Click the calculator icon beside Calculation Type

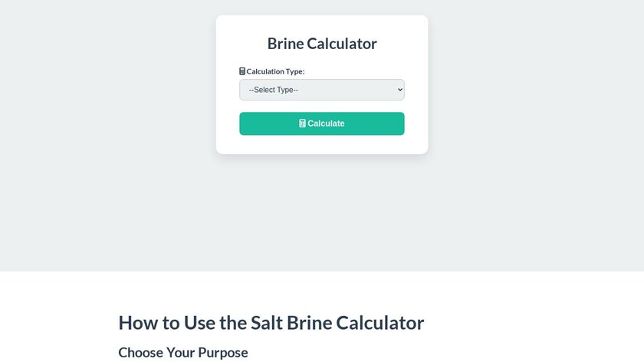click(x=242, y=71)
